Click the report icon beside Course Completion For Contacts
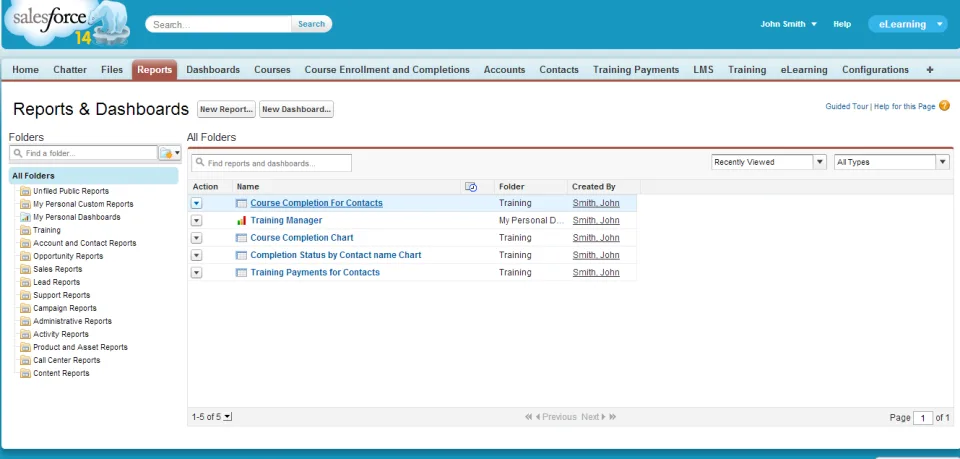960x459 pixels. (241, 203)
